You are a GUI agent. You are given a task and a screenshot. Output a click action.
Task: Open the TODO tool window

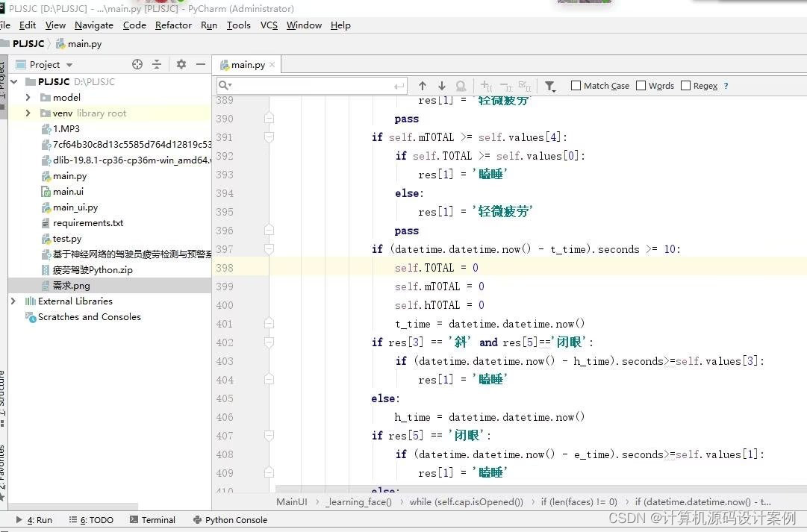coord(91,519)
